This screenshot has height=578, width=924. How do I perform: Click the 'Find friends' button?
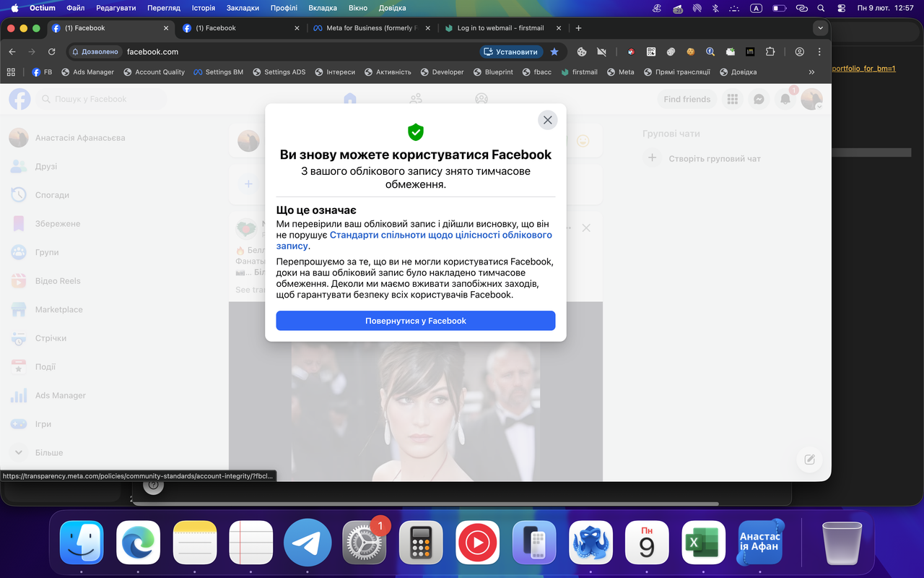[x=687, y=99]
